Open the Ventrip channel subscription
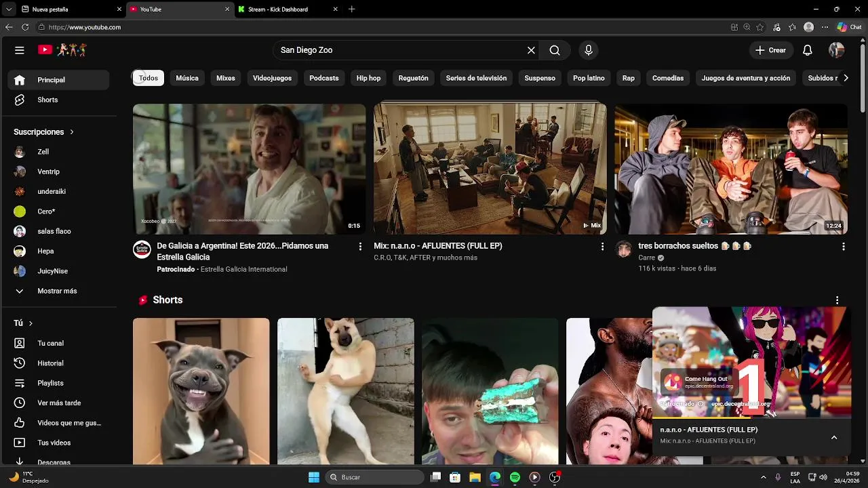 click(x=58, y=171)
